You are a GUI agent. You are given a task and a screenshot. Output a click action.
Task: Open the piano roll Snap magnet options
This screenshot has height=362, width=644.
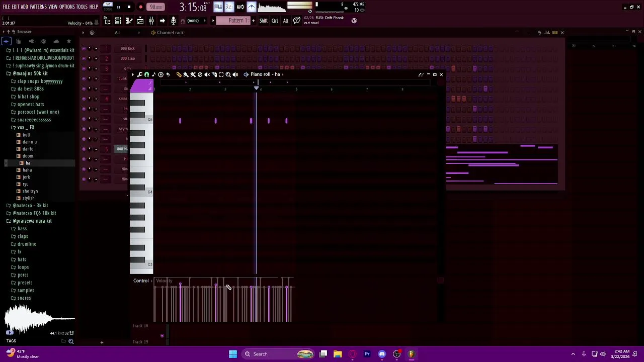pyautogui.click(x=146, y=74)
